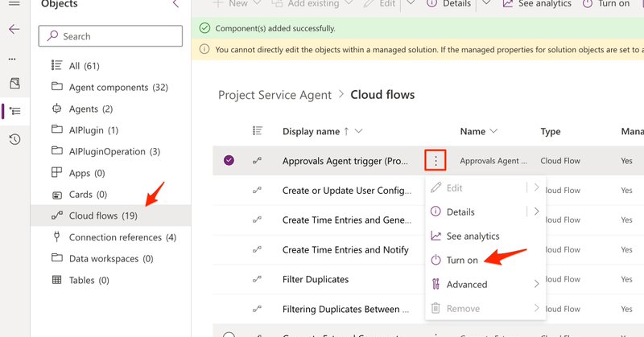Open Filtering Duplicates Between flow
This screenshot has height=337, width=644.
tap(346, 309)
